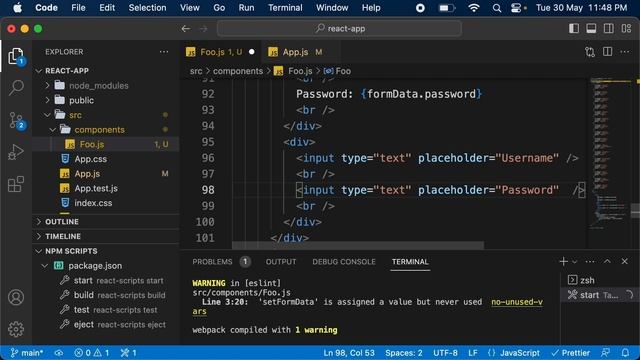The height and width of the screenshot is (360, 640).
Task: Close the terminal panel
Action: coord(624,261)
